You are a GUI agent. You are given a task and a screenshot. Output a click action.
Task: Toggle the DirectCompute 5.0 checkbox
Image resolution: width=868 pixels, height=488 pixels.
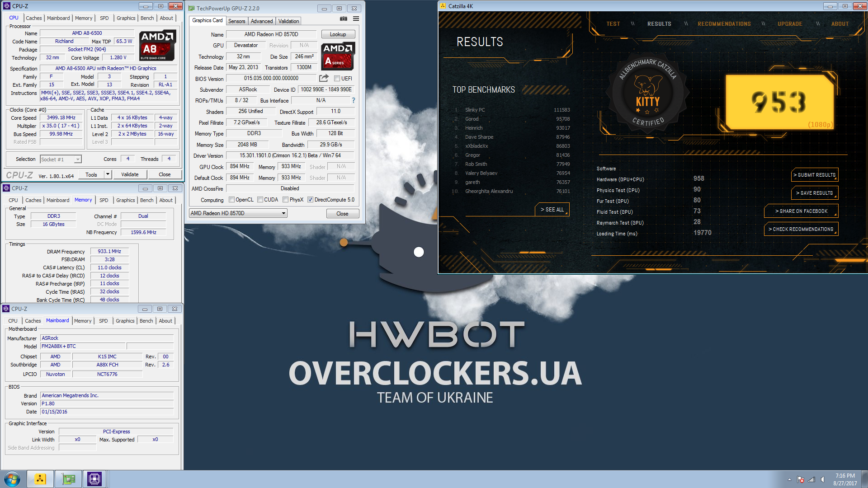click(x=310, y=200)
